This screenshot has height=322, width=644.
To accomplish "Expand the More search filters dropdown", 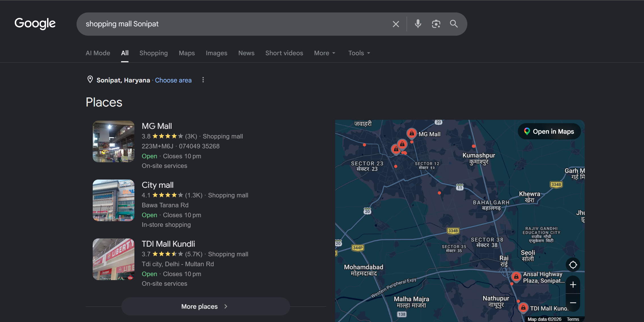I will click(325, 53).
